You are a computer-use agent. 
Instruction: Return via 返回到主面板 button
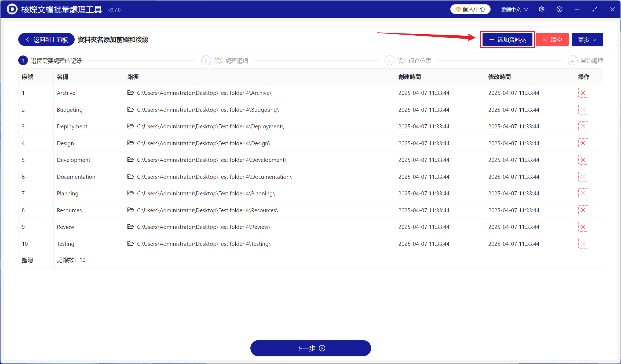tap(46, 40)
